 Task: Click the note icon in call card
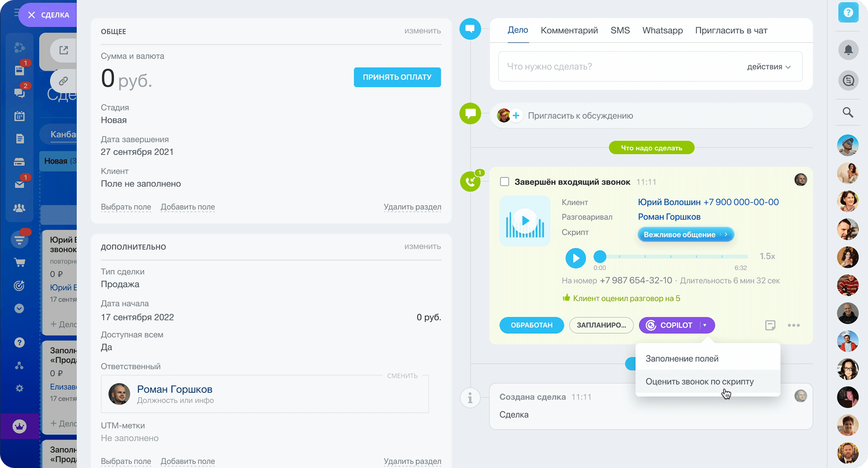[770, 325]
